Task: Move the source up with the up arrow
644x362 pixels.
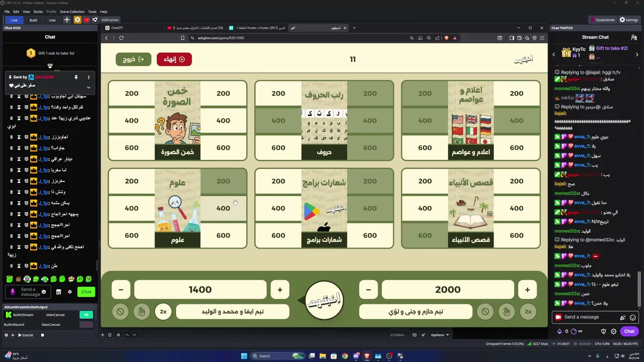Action: coord(127,335)
